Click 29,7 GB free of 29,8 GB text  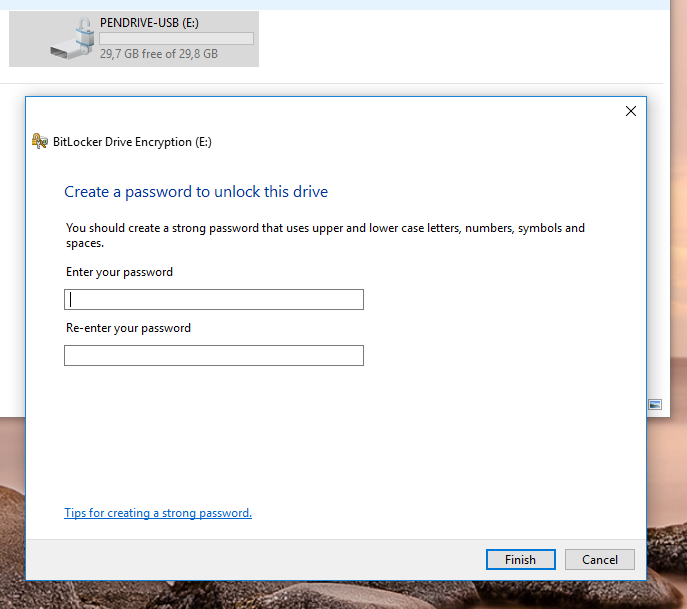pyautogui.click(x=159, y=54)
